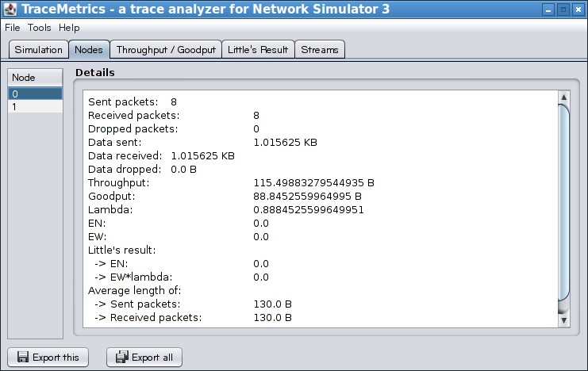Click the floppy disk icon on Export all

(x=121, y=358)
